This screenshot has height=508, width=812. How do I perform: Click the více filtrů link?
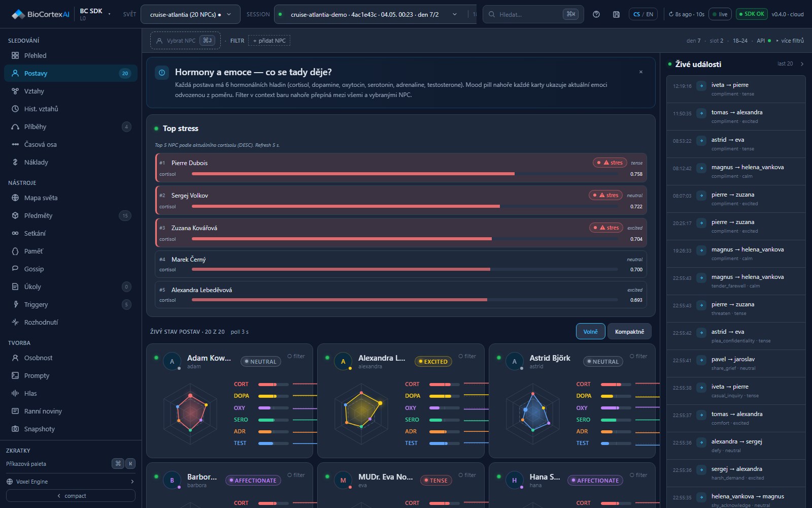(792, 41)
